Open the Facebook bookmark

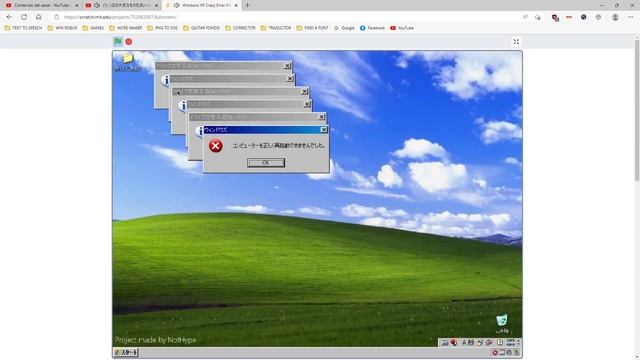372,28
